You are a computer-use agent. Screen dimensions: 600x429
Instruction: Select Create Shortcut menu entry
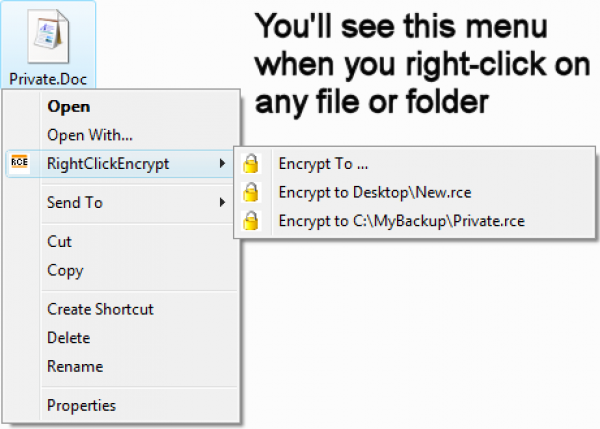pos(100,310)
